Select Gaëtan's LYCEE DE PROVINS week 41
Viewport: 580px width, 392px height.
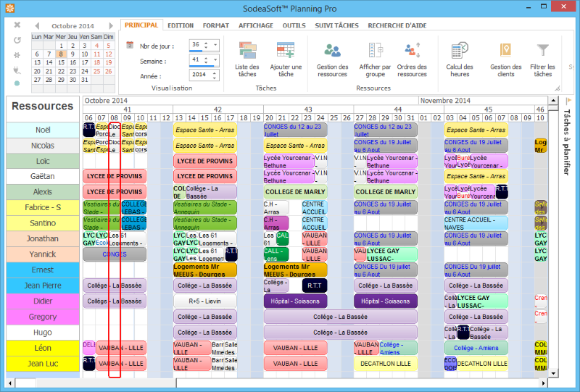click(115, 176)
